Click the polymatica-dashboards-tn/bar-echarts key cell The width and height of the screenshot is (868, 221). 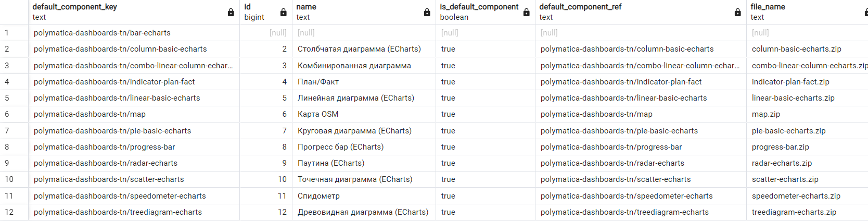(102, 33)
